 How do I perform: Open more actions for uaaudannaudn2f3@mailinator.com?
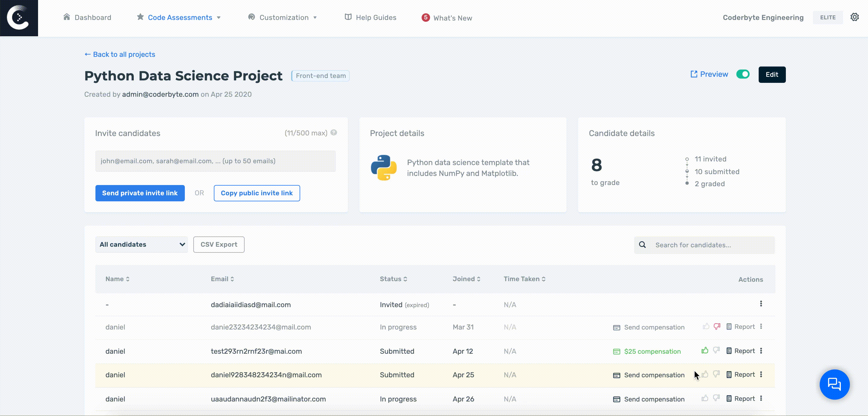[x=761, y=398]
